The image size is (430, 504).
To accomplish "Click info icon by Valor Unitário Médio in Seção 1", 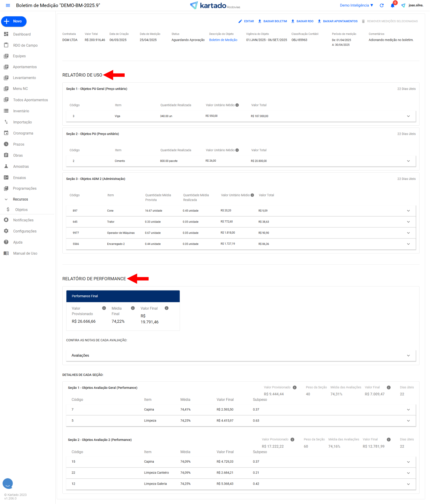I will point(237,105).
